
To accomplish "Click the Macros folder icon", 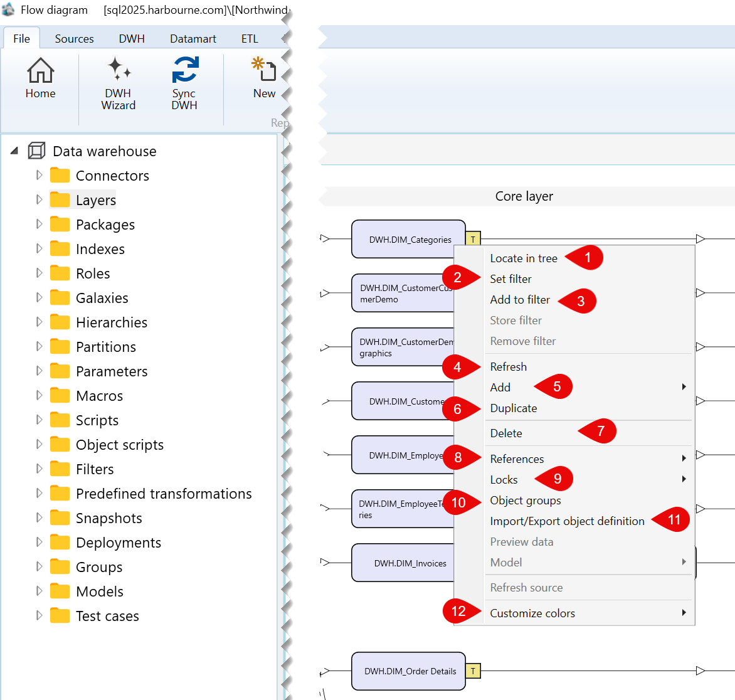I will pyautogui.click(x=60, y=395).
